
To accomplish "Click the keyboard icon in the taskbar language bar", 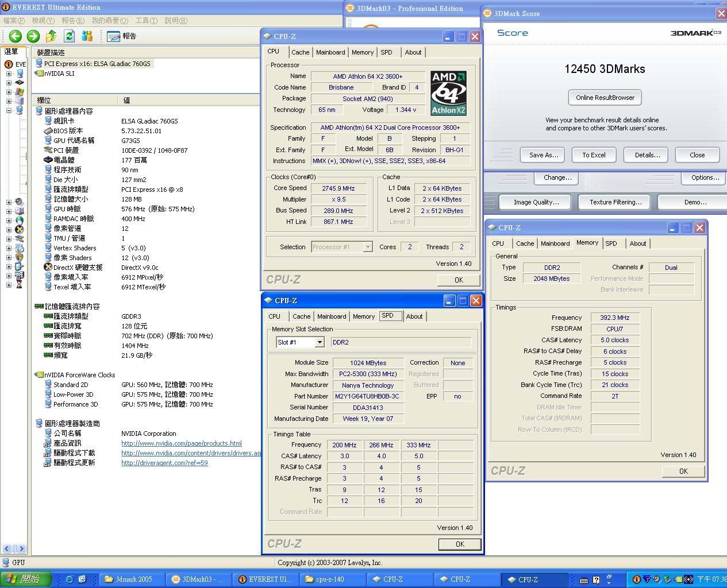I will [584, 580].
